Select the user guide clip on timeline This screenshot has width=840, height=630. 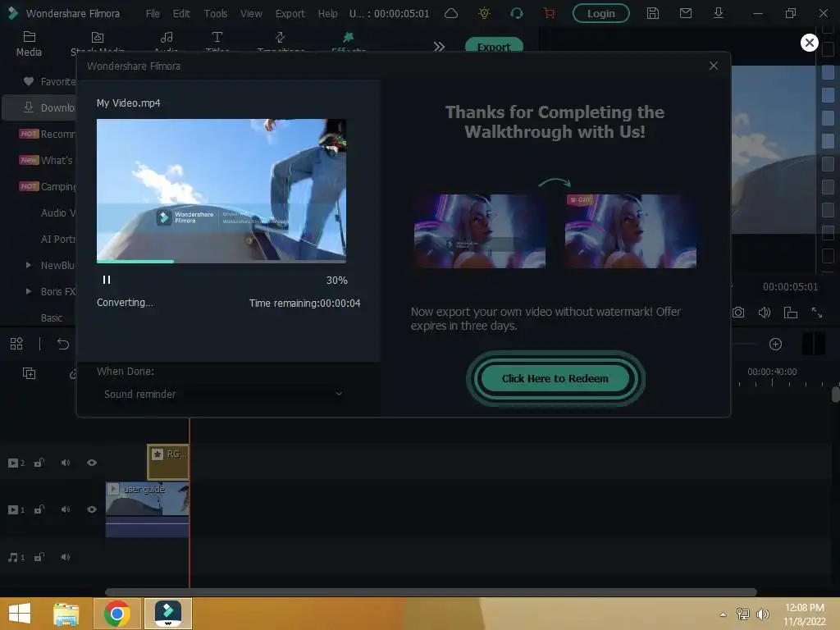pyautogui.click(x=148, y=509)
